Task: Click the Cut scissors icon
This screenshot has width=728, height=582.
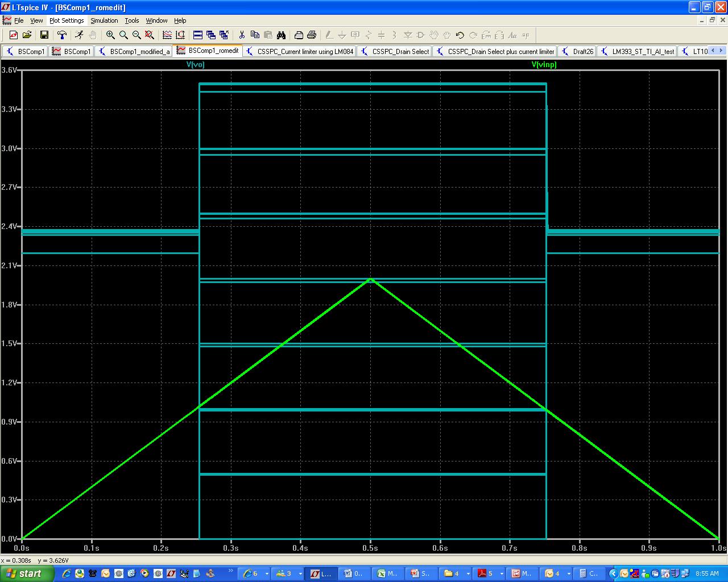Action: tap(242, 35)
